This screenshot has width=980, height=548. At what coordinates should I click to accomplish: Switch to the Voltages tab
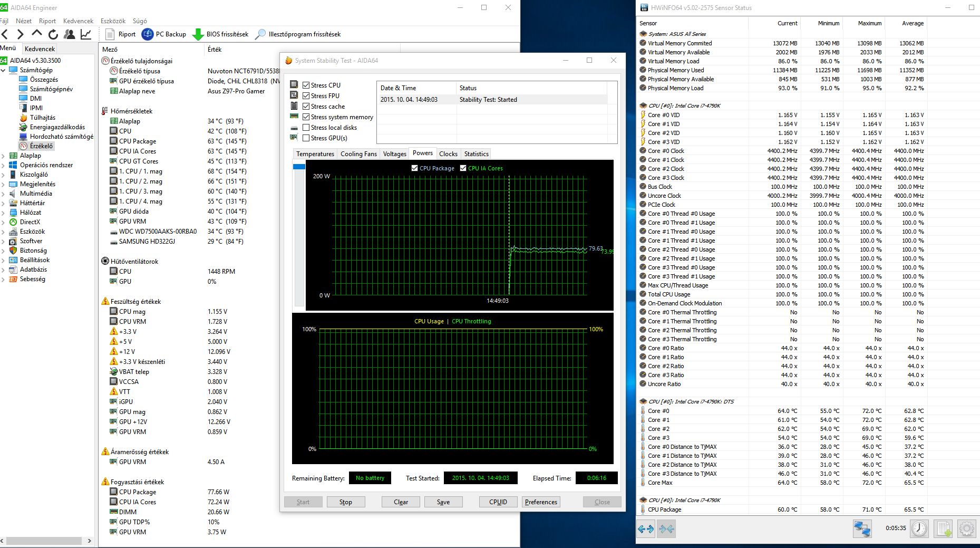point(394,154)
